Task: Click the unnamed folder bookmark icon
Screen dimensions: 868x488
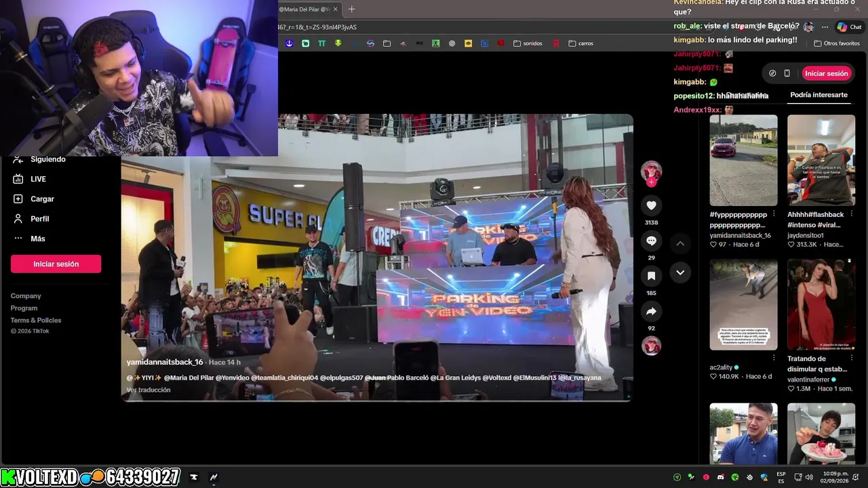Action: coord(387,43)
